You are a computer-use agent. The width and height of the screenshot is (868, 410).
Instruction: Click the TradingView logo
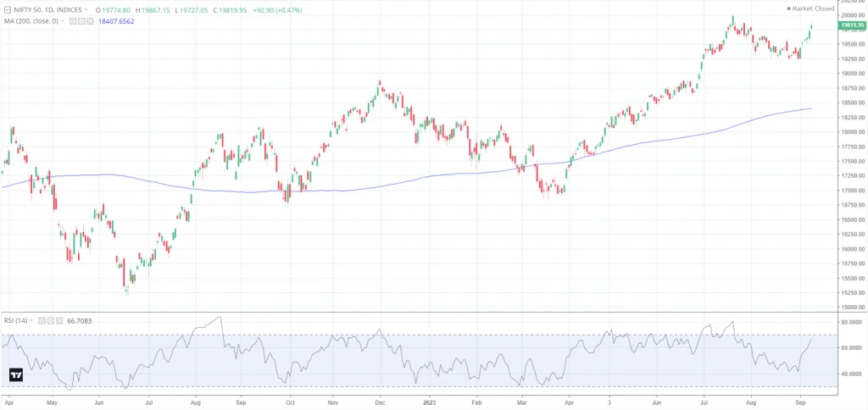[17, 374]
